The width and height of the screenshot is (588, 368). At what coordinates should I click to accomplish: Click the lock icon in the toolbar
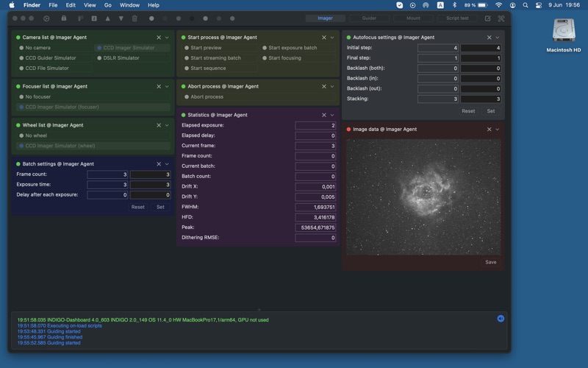64,18
